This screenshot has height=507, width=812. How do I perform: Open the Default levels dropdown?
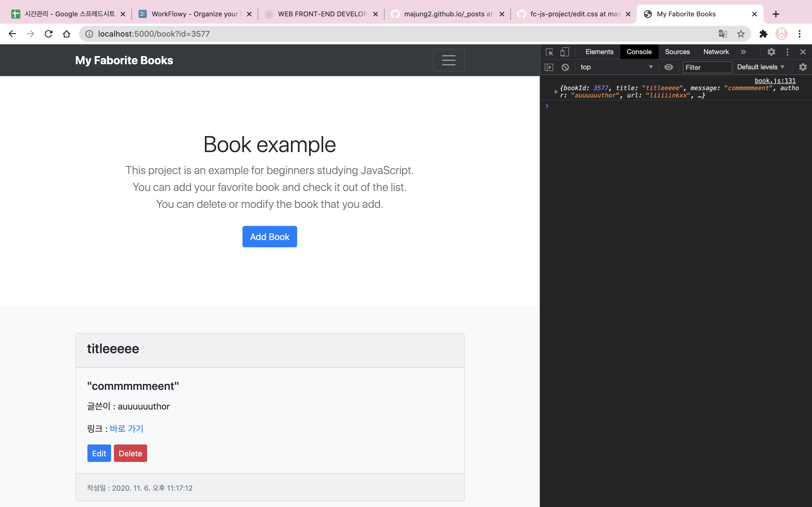pos(761,67)
